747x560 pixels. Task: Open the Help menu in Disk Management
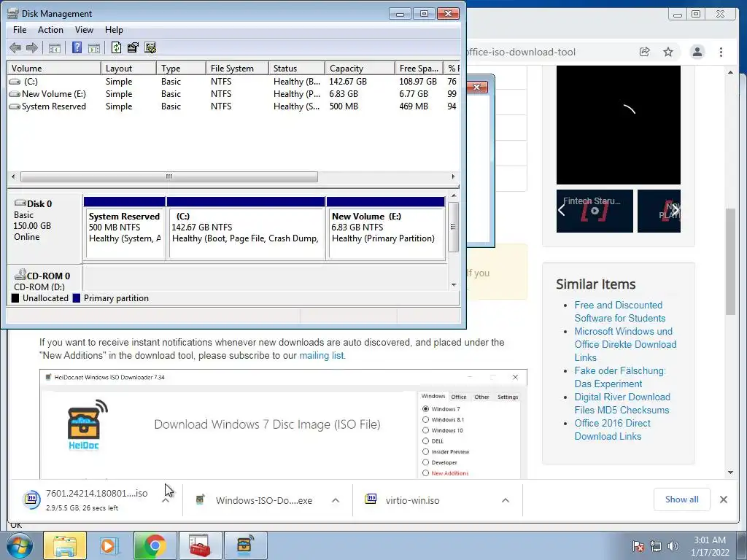tap(114, 30)
